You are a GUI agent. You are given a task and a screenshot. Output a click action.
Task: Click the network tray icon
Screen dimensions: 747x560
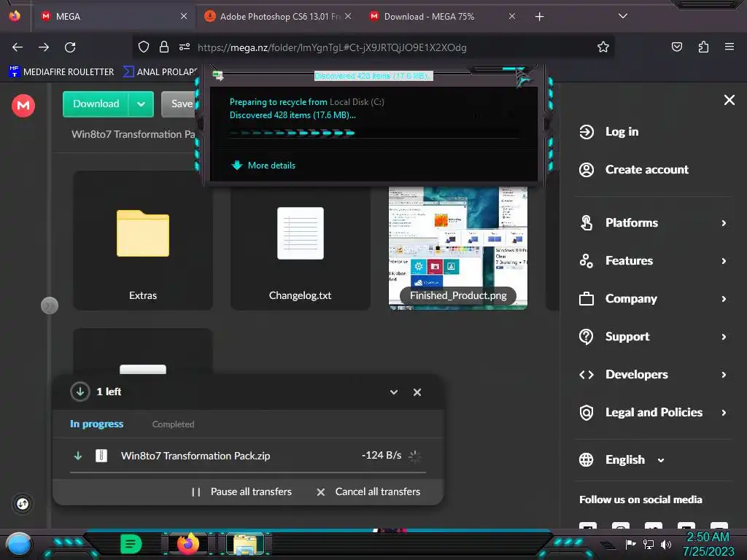point(649,544)
